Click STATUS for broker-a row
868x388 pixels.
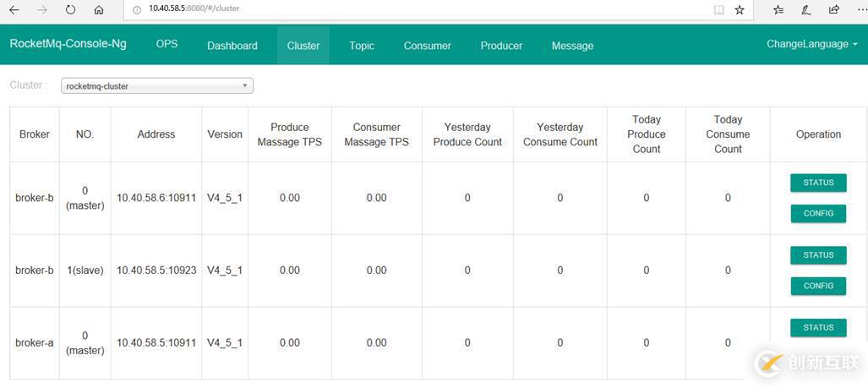click(818, 328)
